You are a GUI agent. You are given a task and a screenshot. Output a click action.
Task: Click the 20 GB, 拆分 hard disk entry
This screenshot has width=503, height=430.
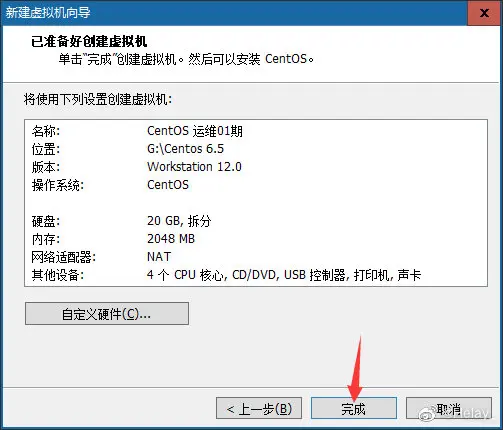click(179, 221)
